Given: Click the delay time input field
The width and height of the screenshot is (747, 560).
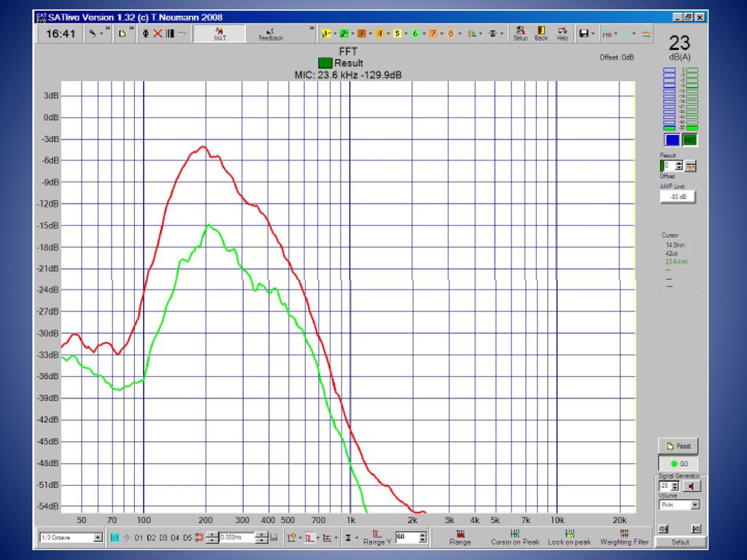Looking at the screenshot, I should 237,537.
